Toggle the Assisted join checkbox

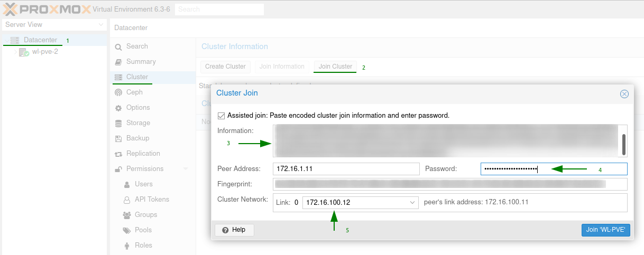(221, 115)
